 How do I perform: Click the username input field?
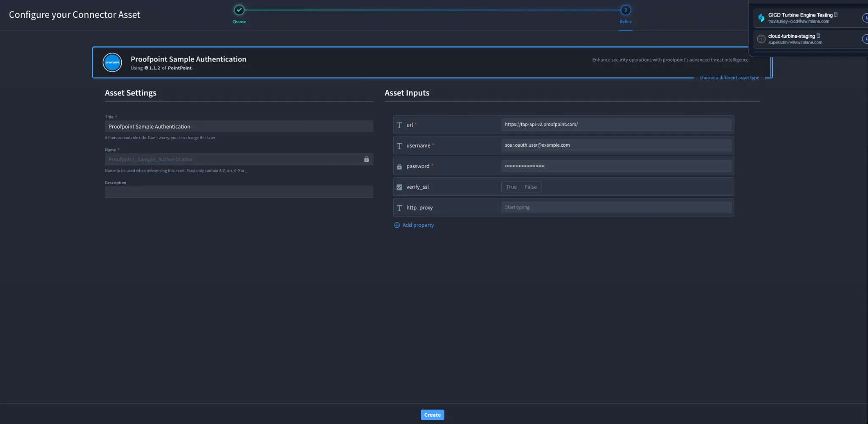click(x=616, y=145)
